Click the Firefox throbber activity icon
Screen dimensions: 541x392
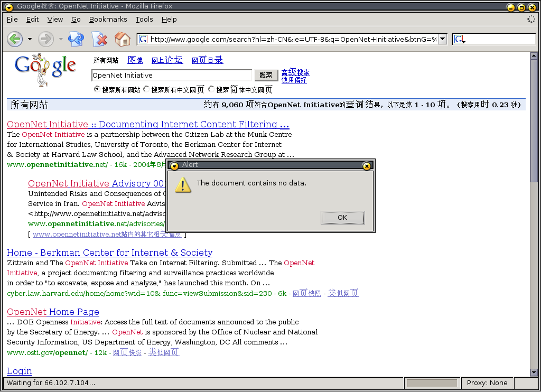[x=531, y=20]
